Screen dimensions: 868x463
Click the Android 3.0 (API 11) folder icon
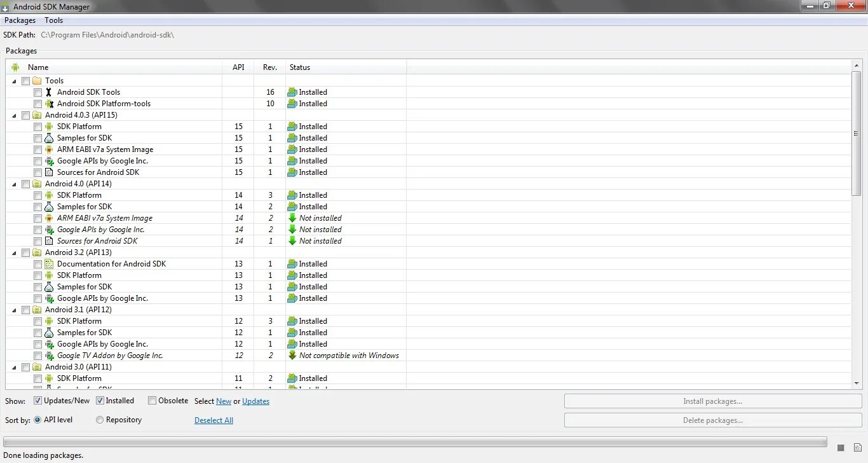point(37,367)
